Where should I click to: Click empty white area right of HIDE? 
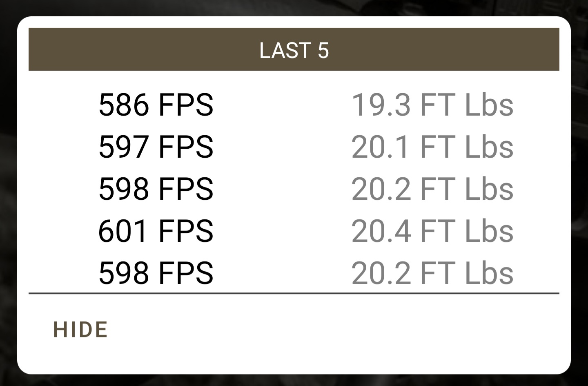pos(335,330)
